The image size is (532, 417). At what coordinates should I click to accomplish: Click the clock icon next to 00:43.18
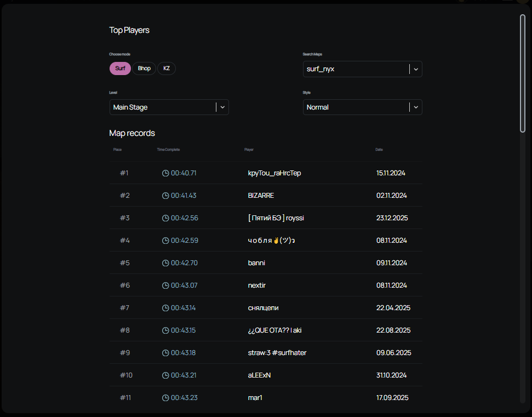(165, 353)
